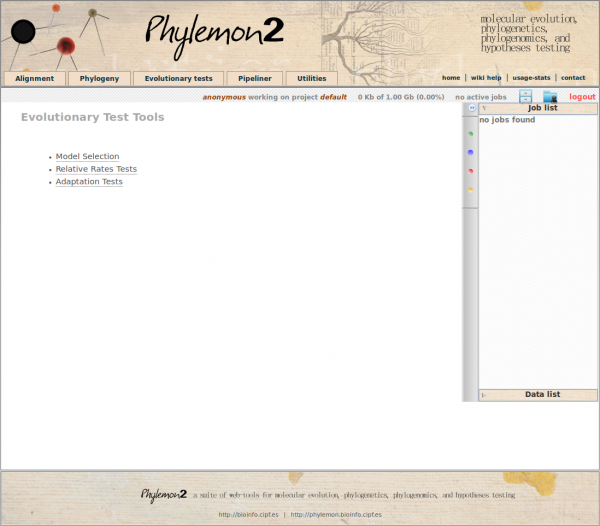
Task: Open the Utilities menu tab
Action: tap(311, 78)
